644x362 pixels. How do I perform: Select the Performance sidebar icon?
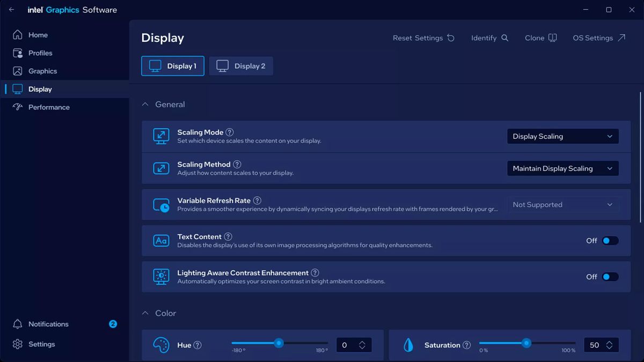point(18,107)
